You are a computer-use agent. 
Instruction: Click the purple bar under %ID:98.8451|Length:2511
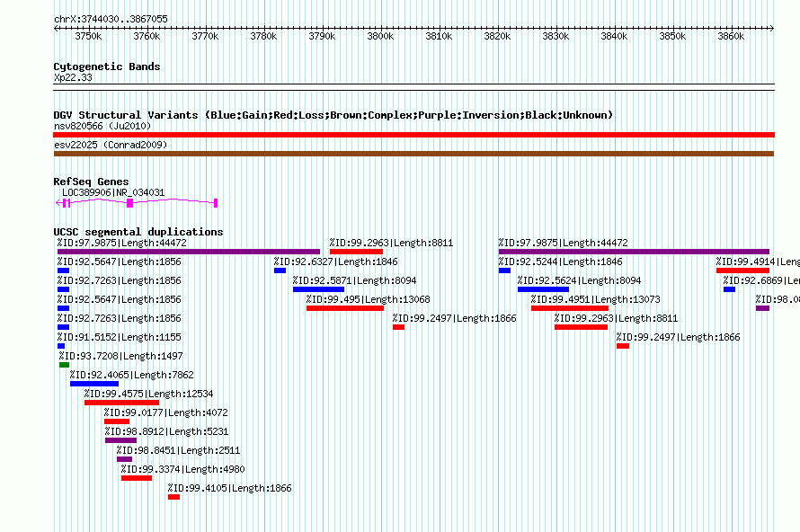(x=124, y=459)
